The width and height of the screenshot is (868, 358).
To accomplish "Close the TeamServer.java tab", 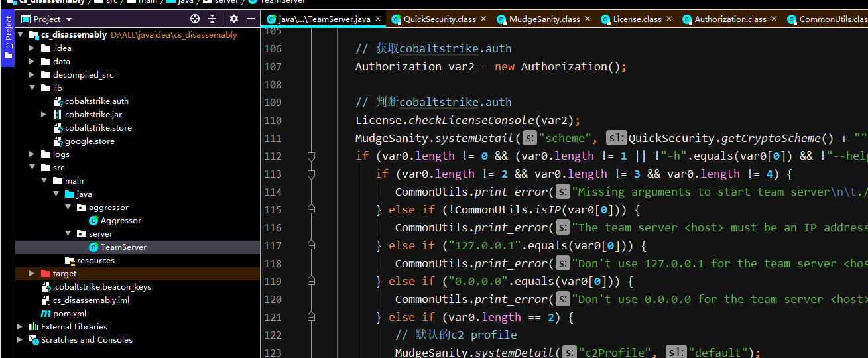I will click(x=377, y=19).
